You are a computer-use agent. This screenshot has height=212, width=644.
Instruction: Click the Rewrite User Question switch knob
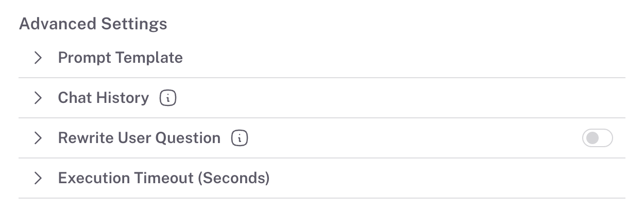(x=592, y=138)
